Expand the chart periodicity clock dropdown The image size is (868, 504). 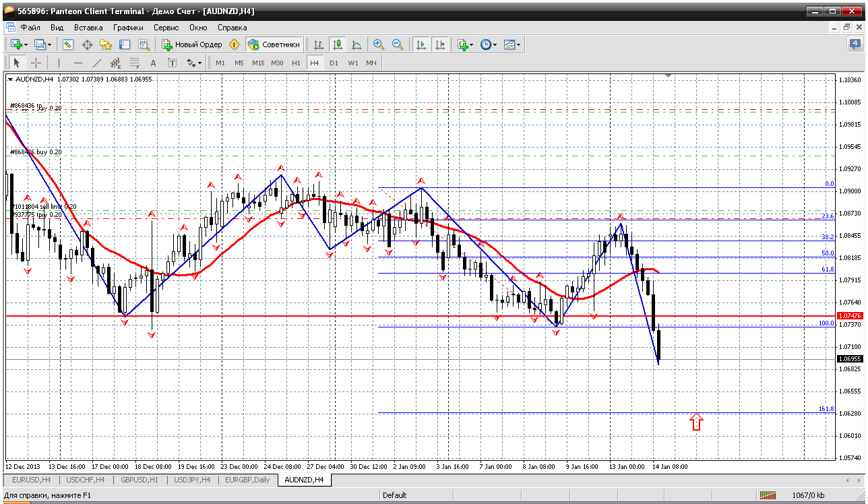495,44
